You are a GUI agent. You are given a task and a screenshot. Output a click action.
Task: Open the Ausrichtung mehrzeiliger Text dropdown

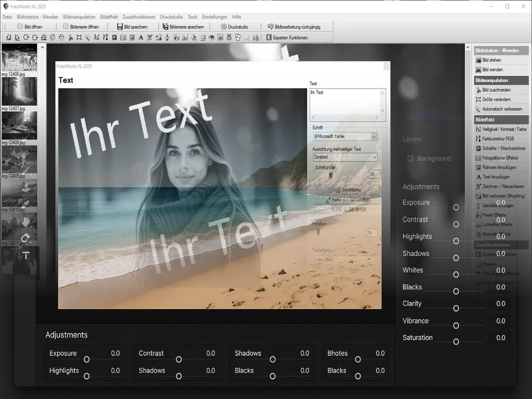tap(374, 157)
